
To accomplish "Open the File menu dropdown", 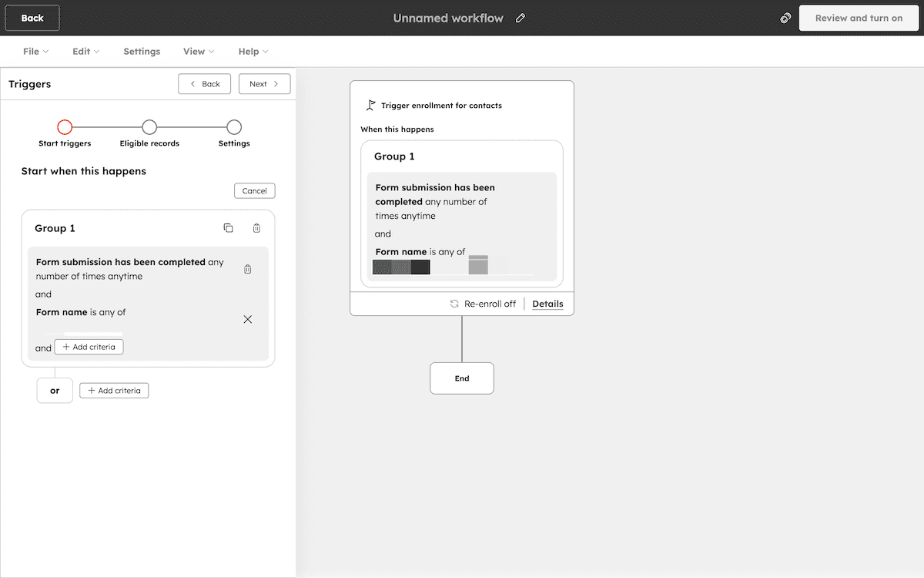I will 35,51.
